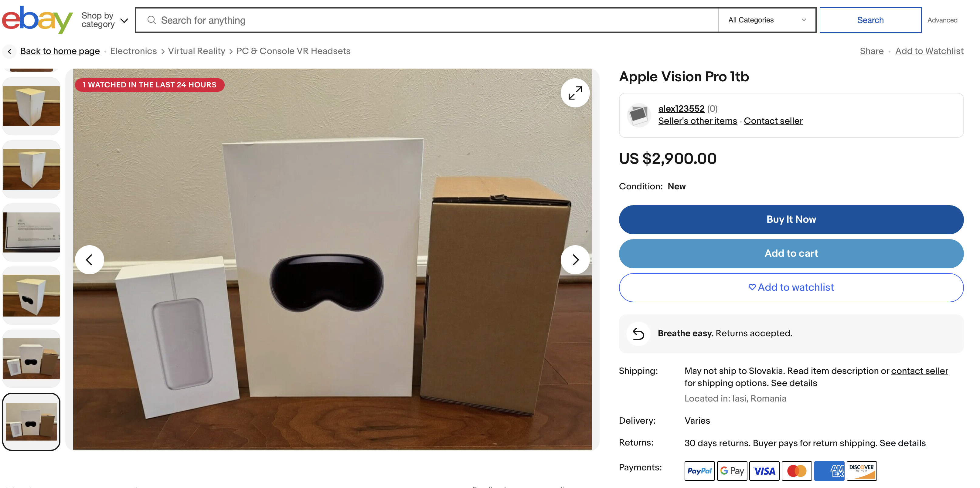Show the previous product image
This screenshot has width=980, height=488.
coord(89,260)
